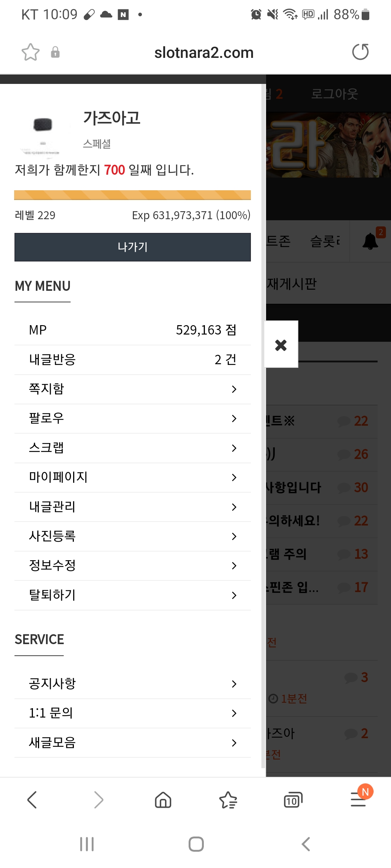Image resolution: width=391 pixels, height=868 pixels.
Task: Go to browser home icon
Action: point(163,800)
